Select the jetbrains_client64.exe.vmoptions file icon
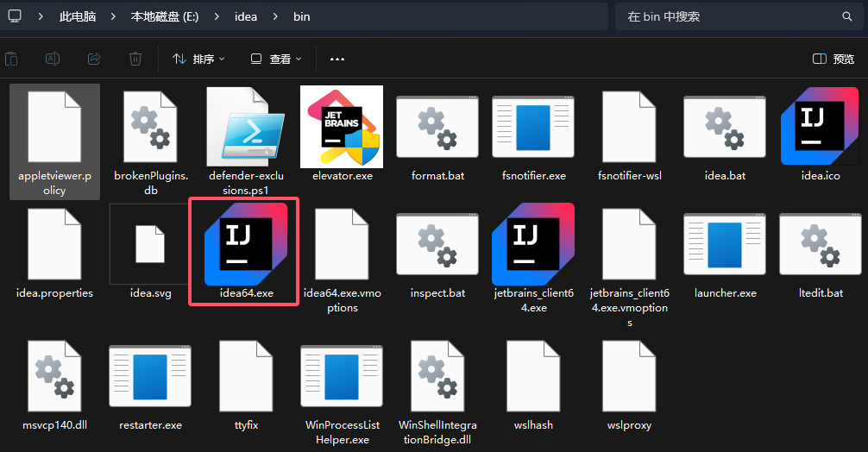The height and width of the screenshot is (452, 868). [629, 244]
